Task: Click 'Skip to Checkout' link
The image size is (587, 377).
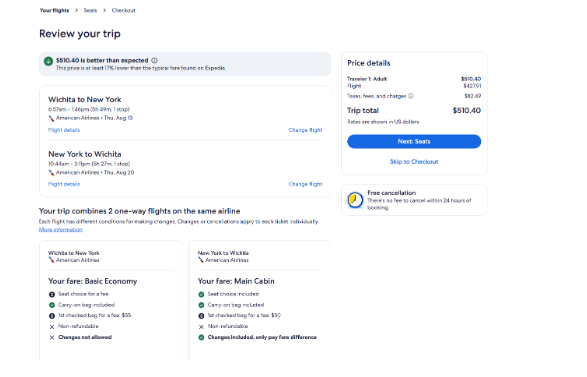Action: click(414, 162)
